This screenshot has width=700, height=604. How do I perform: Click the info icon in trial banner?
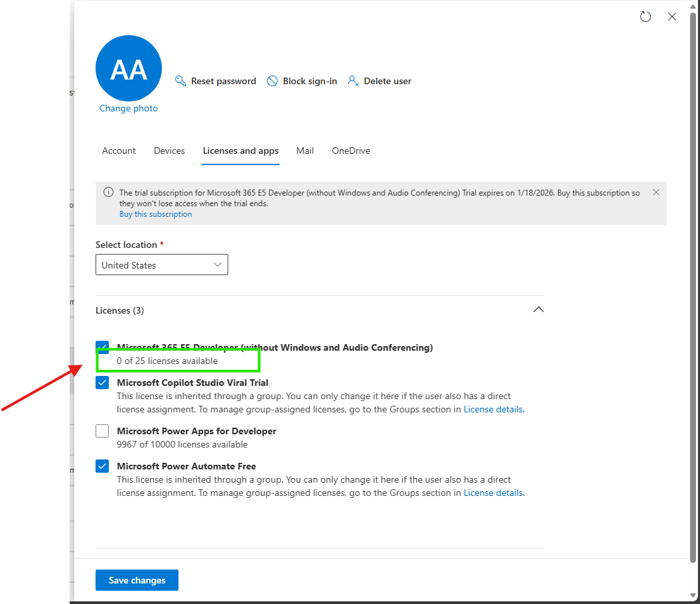[108, 192]
